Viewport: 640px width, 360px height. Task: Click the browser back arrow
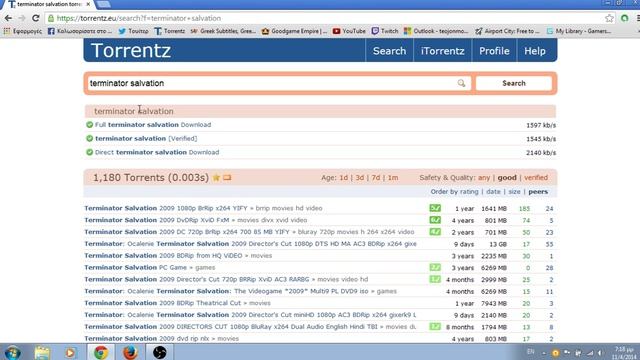pos(8,18)
